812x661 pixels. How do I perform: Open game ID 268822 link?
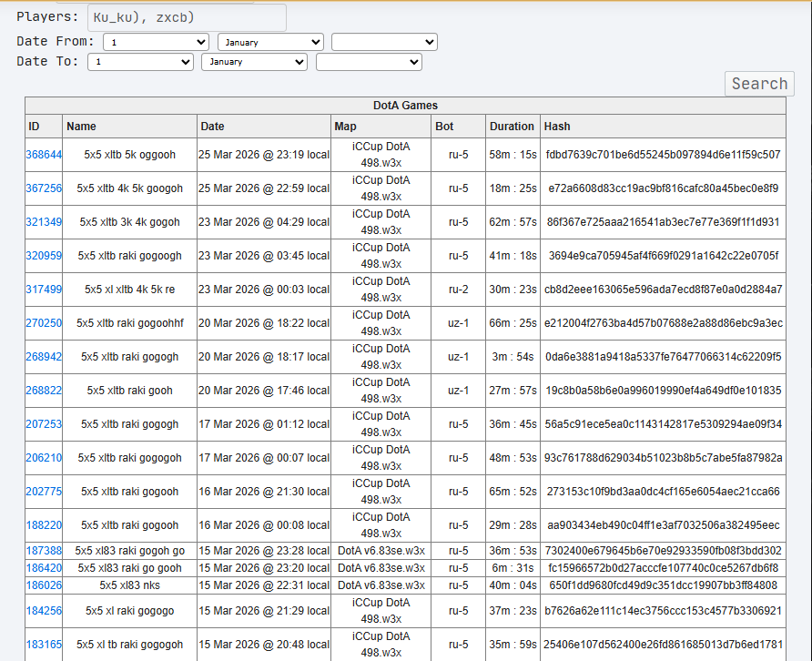pyautogui.click(x=44, y=390)
